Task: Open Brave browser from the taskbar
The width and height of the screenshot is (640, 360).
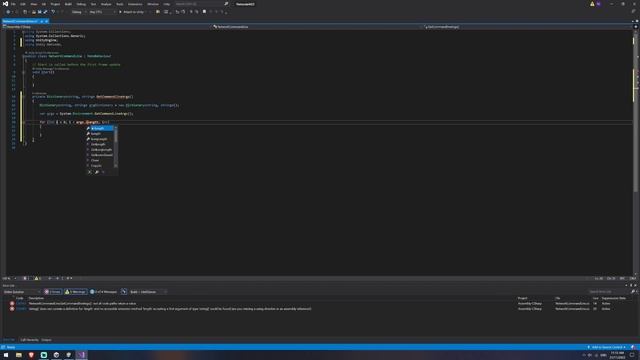Action: (x=31, y=355)
